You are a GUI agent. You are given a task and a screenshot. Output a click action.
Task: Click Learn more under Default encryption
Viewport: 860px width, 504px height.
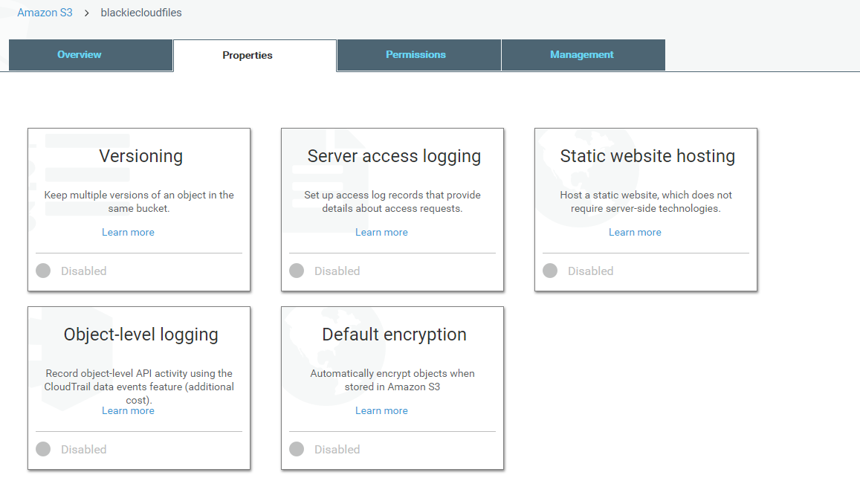381,411
